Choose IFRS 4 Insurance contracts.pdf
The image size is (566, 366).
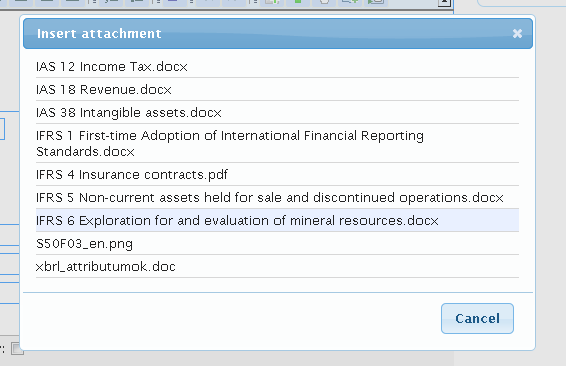[277, 174]
